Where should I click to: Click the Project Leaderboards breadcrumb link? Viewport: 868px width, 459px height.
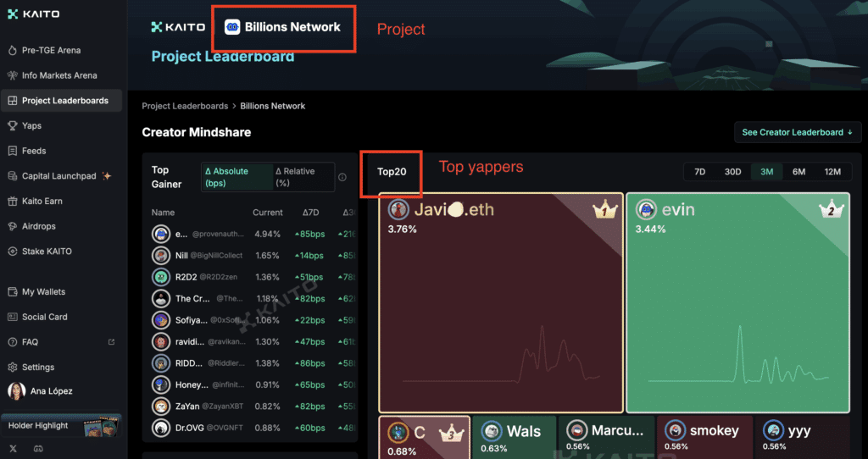pos(185,106)
